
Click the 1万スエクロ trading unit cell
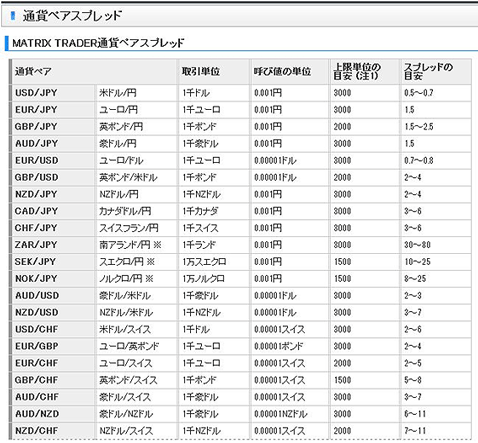tap(214, 262)
